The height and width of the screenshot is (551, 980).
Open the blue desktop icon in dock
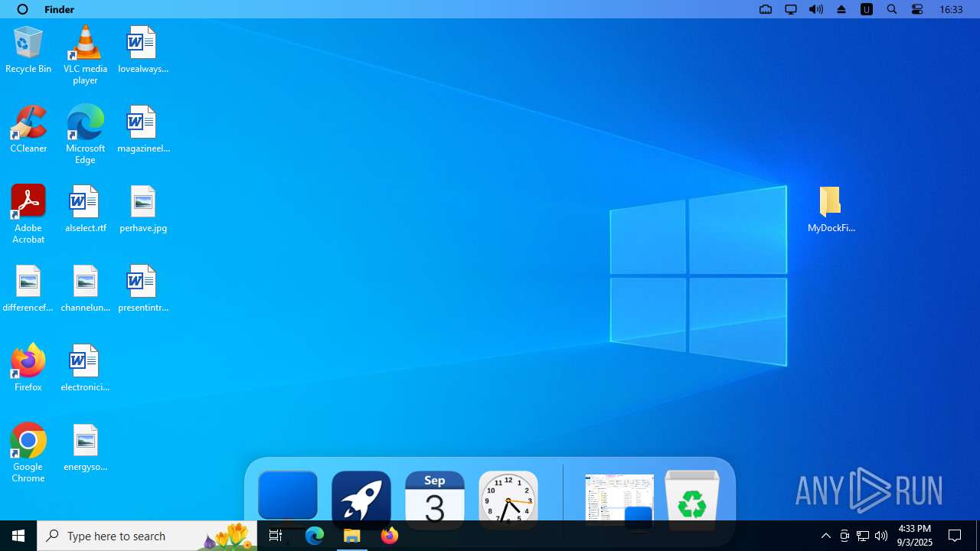pyautogui.click(x=288, y=496)
